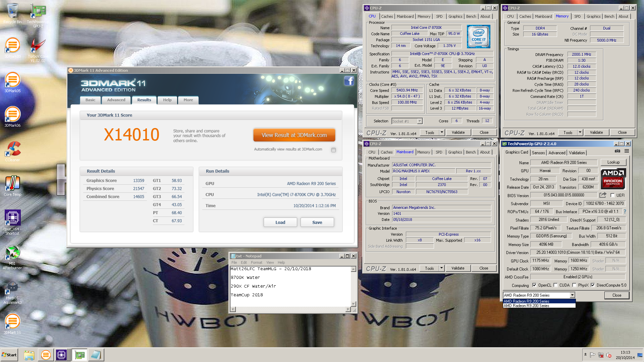Select highlighted AMD Radeon R9 200 Series entry
The width and height of the screenshot is (644, 362).
539,301
